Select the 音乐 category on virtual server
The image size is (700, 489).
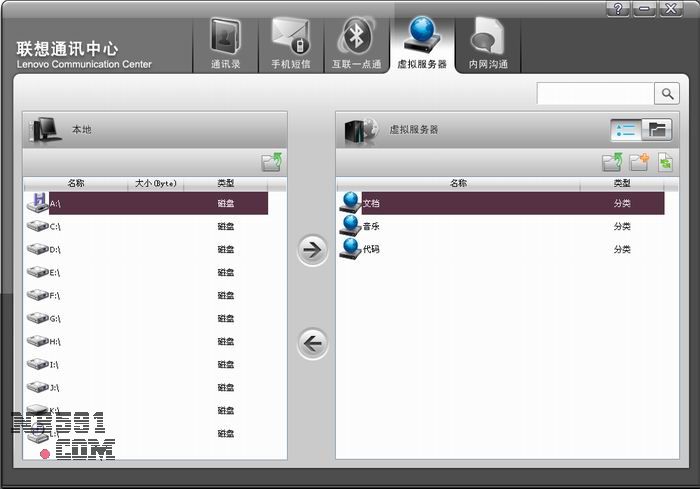coord(371,226)
